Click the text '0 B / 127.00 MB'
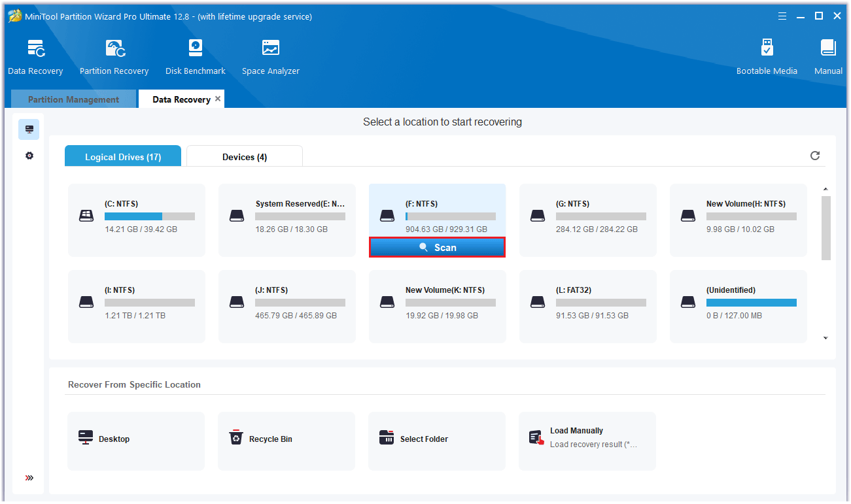The height and width of the screenshot is (504, 851). (x=734, y=316)
